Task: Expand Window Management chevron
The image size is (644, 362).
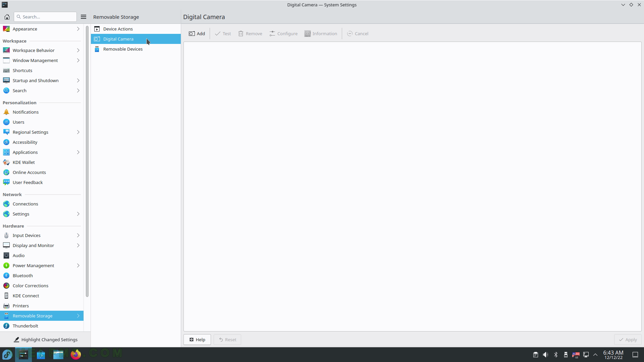Action: pos(78,60)
